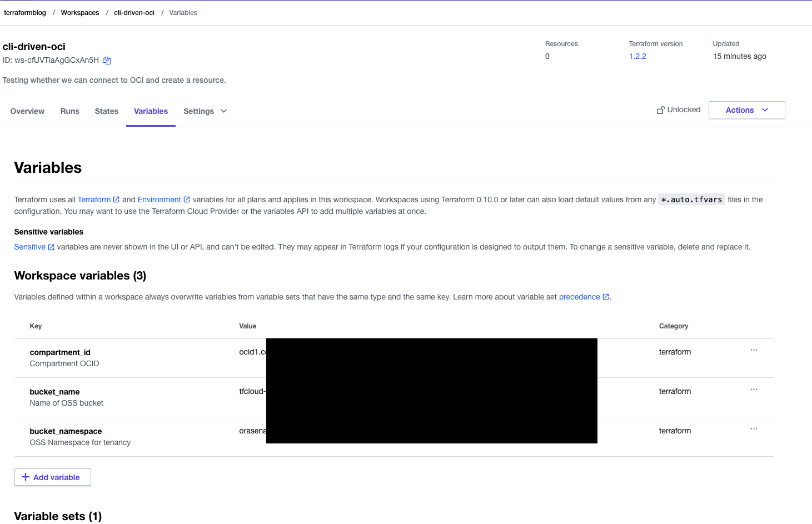The height and width of the screenshot is (524, 812).
Task: Click the cli-driven-oci breadcrumb entry
Action: pyautogui.click(x=134, y=12)
